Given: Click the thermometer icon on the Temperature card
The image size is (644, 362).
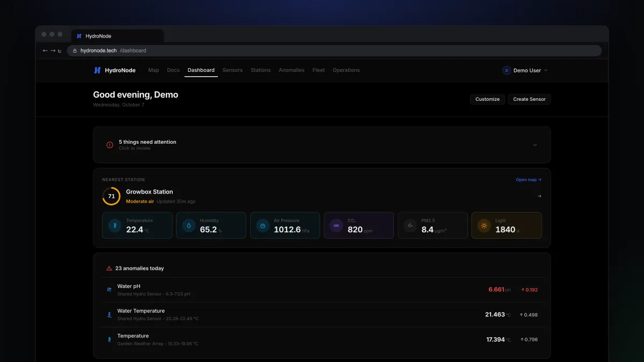Looking at the screenshot, I should [x=115, y=225].
